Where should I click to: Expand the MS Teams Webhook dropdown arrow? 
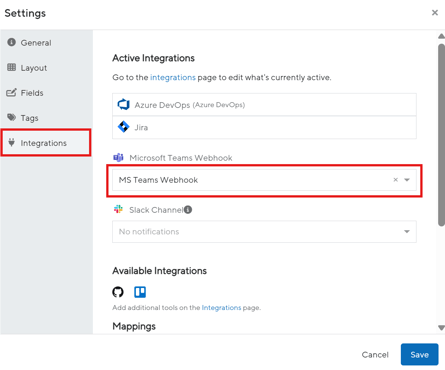point(407,180)
